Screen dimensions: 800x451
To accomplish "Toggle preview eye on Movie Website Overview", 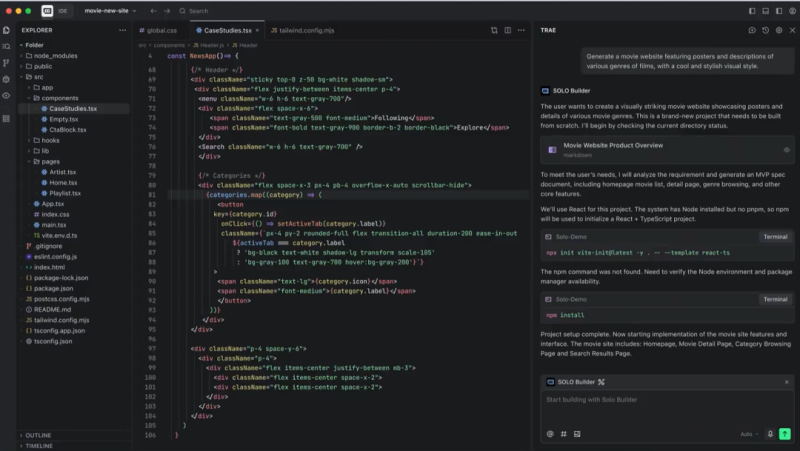I will tap(786, 150).
